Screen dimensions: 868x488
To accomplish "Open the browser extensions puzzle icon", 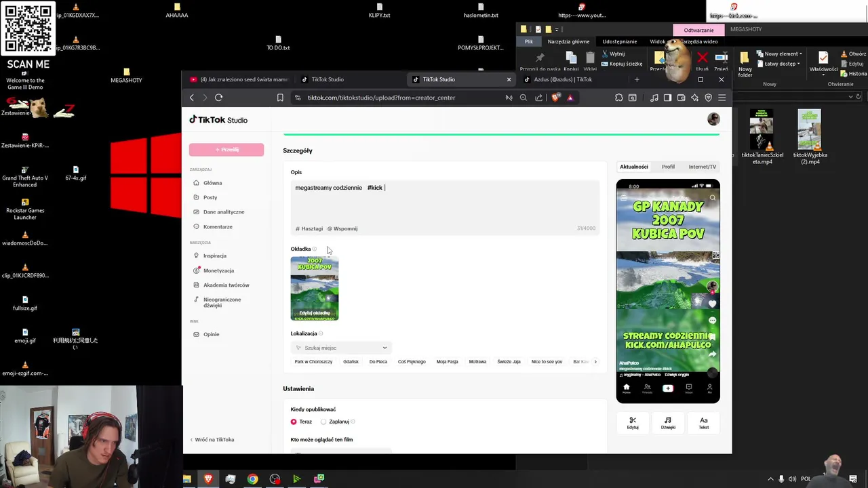I will [x=618, y=98].
